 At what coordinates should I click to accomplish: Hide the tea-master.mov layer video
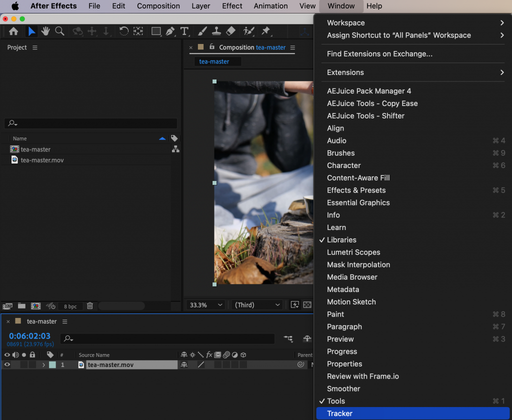coord(7,365)
